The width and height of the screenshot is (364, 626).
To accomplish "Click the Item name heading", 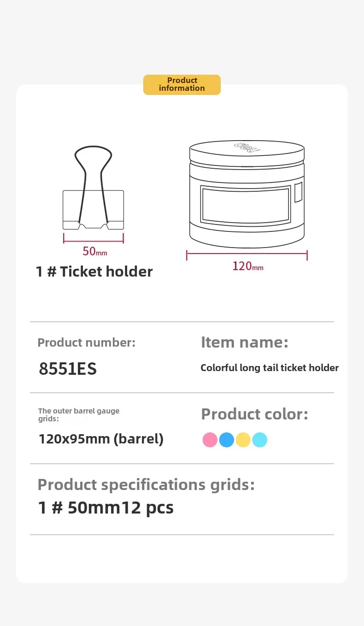I will 245,343.
